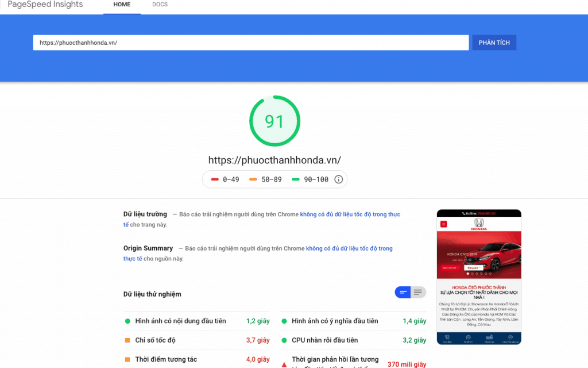Open the HOME tab
Viewport: 588px width, 368px height.
[122, 5]
